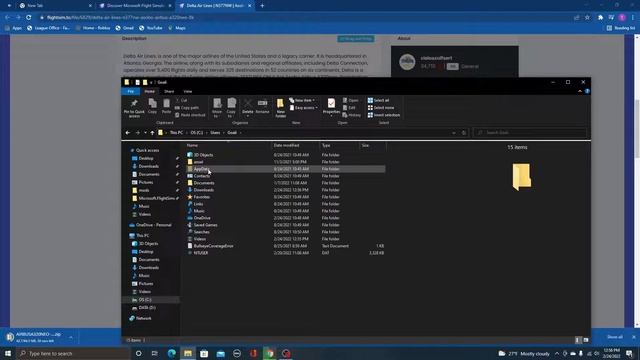Select the Favorites folder row
The height and width of the screenshot is (360, 640).
tap(285, 197)
